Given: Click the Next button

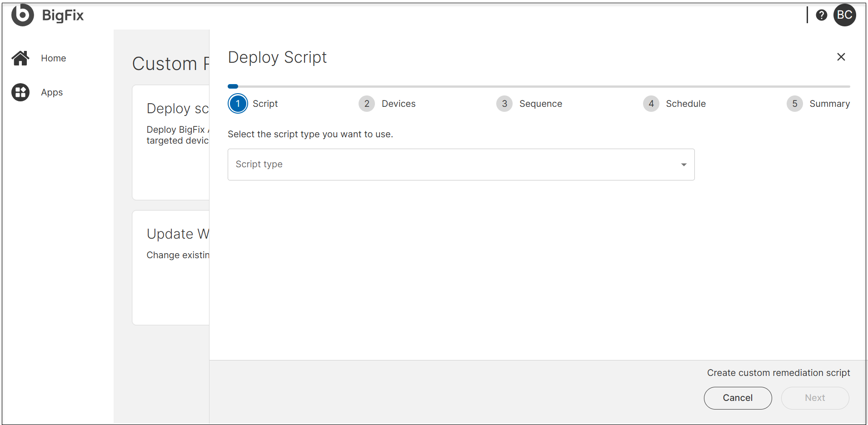Looking at the screenshot, I should coord(815,398).
